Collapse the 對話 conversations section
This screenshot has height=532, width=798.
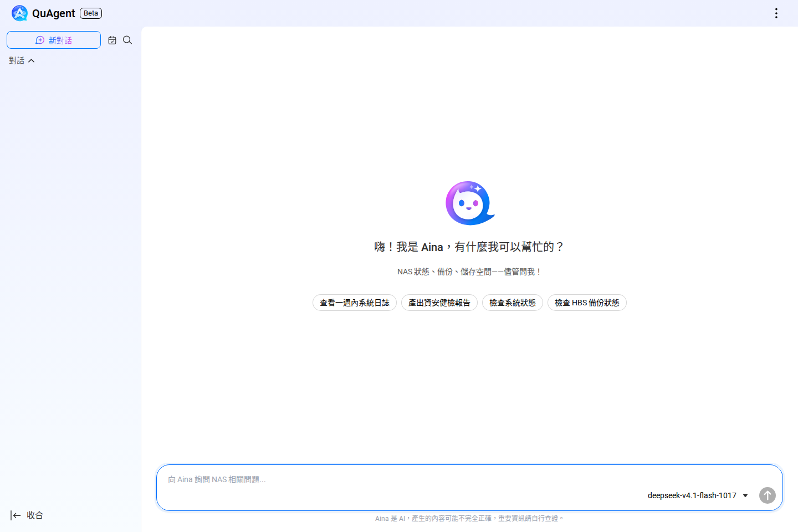pos(22,60)
